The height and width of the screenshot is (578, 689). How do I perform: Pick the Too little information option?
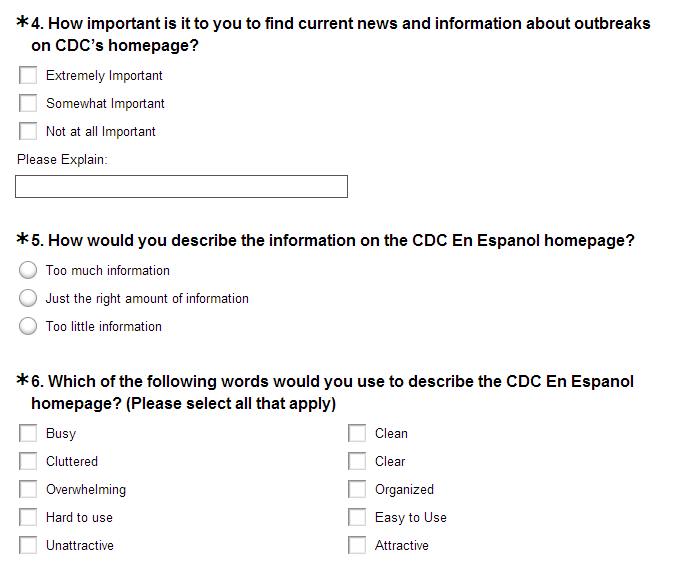28,326
